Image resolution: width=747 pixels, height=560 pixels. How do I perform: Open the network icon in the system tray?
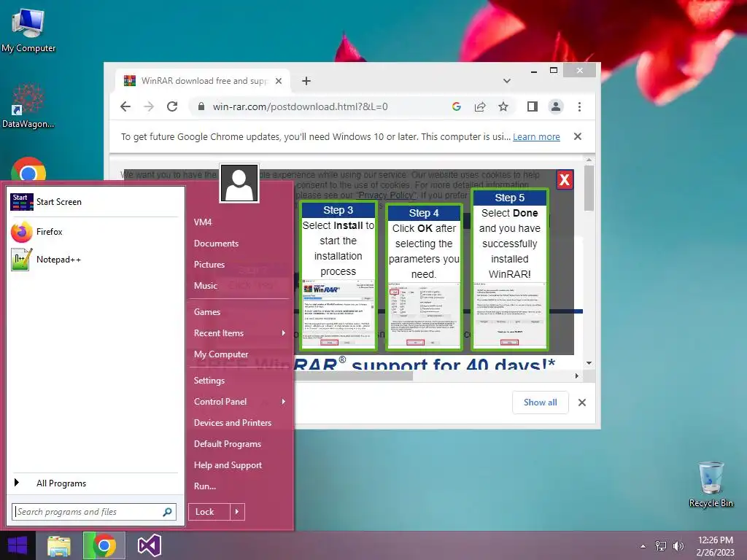point(661,545)
